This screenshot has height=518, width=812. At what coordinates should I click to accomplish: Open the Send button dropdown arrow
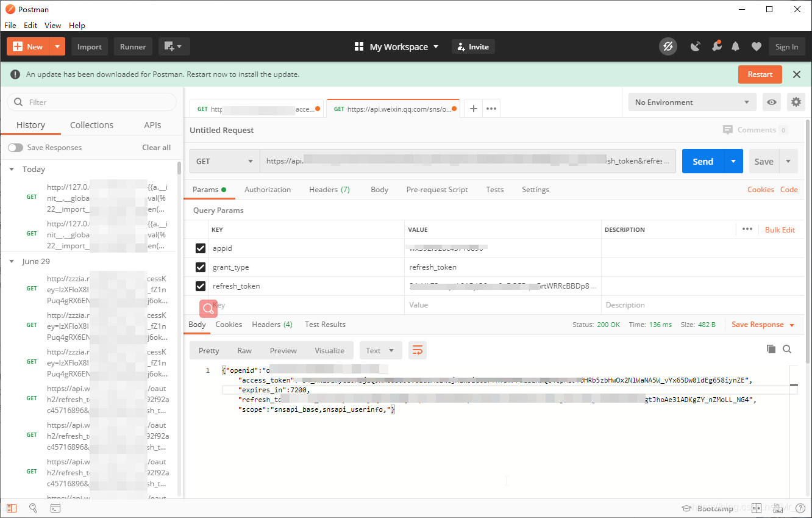coord(733,161)
